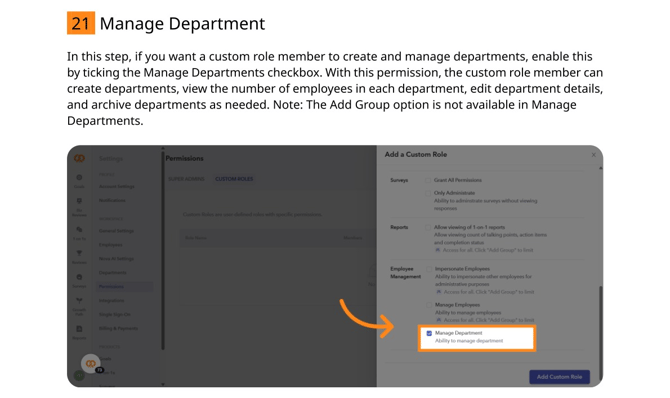Close the Add a Custom Role panel
670x398 pixels.
click(593, 155)
